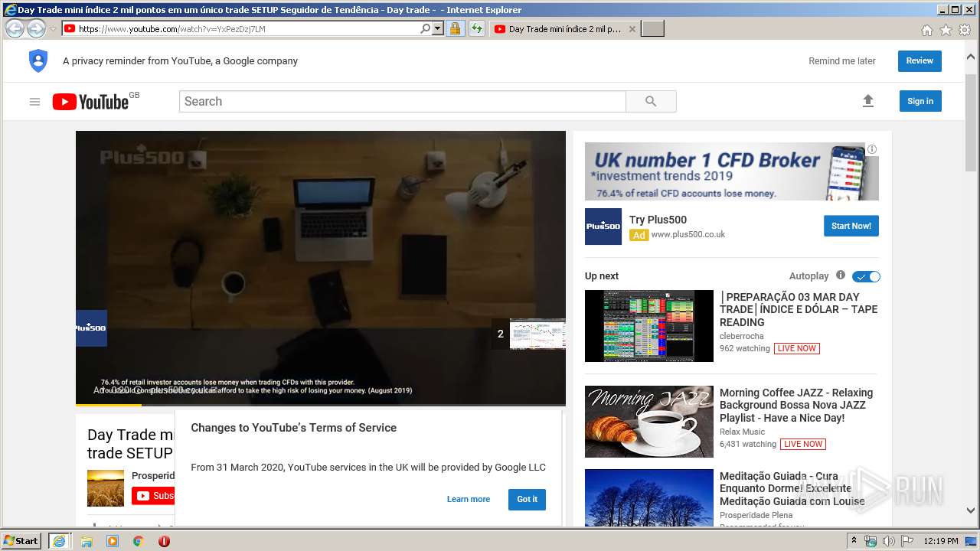Click the privacy shield icon
The height and width of the screenshot is (551, 980).
[x=38, y=60]
